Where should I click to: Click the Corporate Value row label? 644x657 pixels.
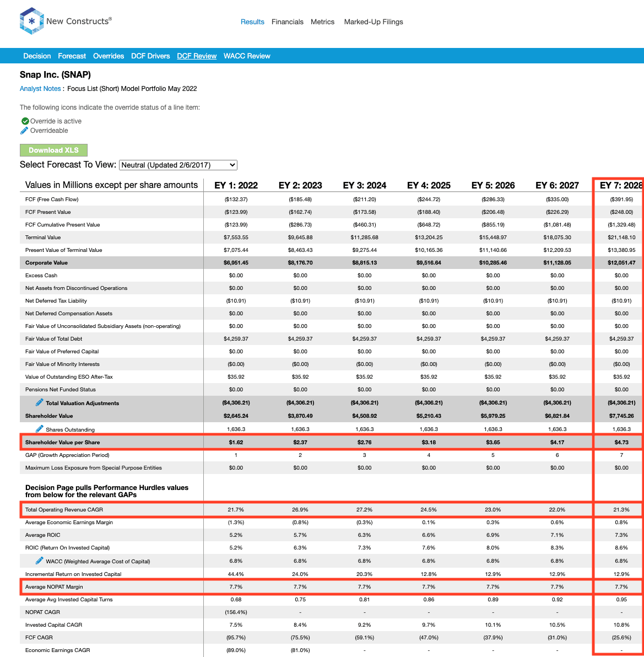click(46, 263)
